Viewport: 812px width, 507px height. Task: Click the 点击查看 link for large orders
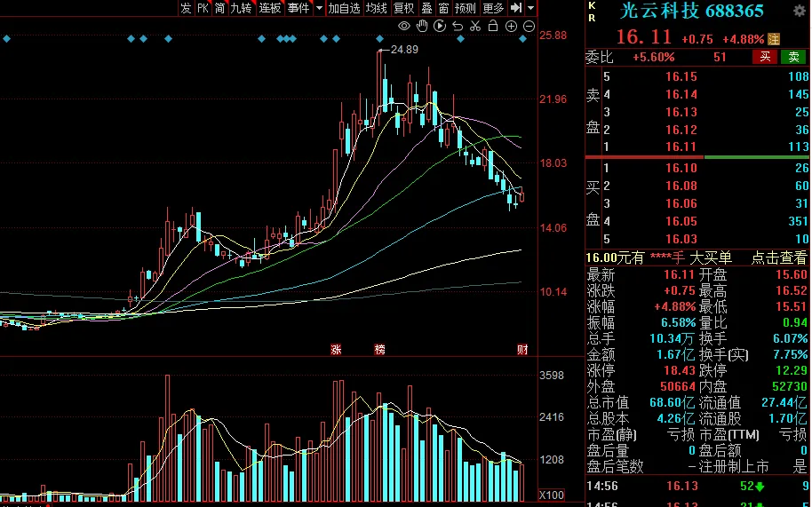point(779,257)
